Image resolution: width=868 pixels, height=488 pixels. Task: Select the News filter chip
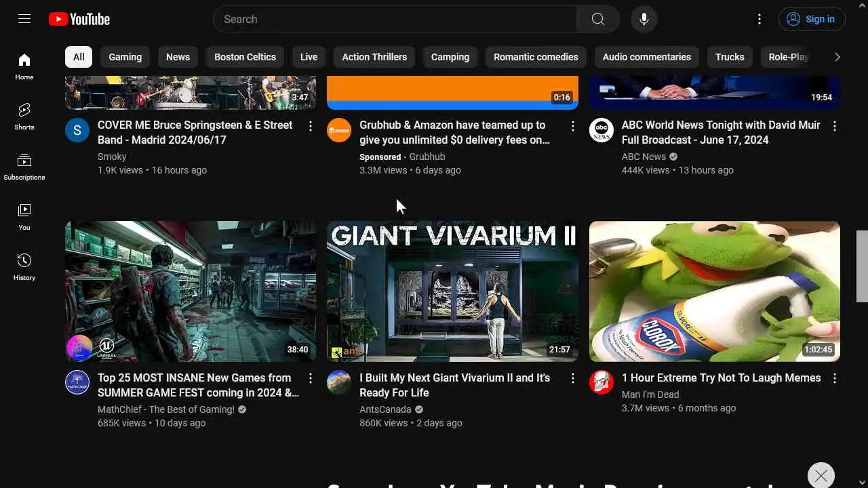point(178,57)
